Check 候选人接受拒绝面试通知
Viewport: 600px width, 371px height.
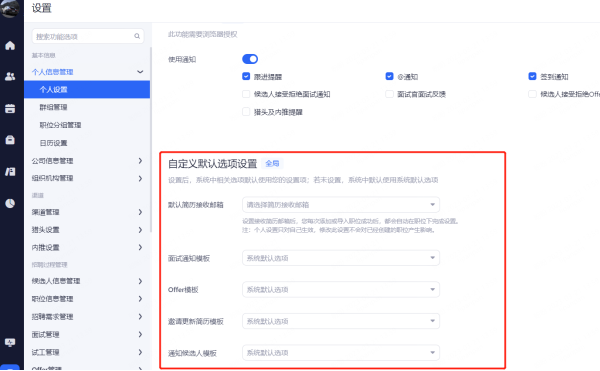(246, 94)
